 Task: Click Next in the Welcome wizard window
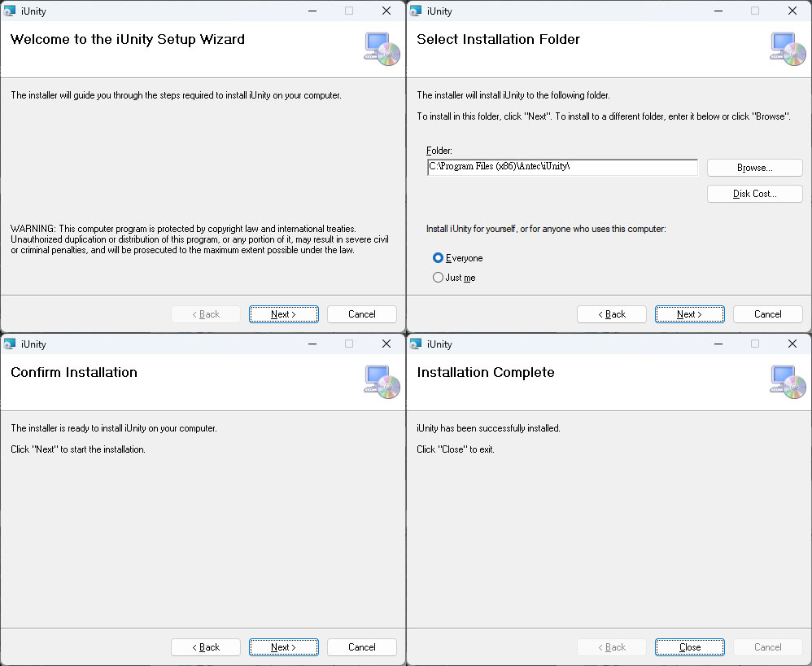[284, 314]
